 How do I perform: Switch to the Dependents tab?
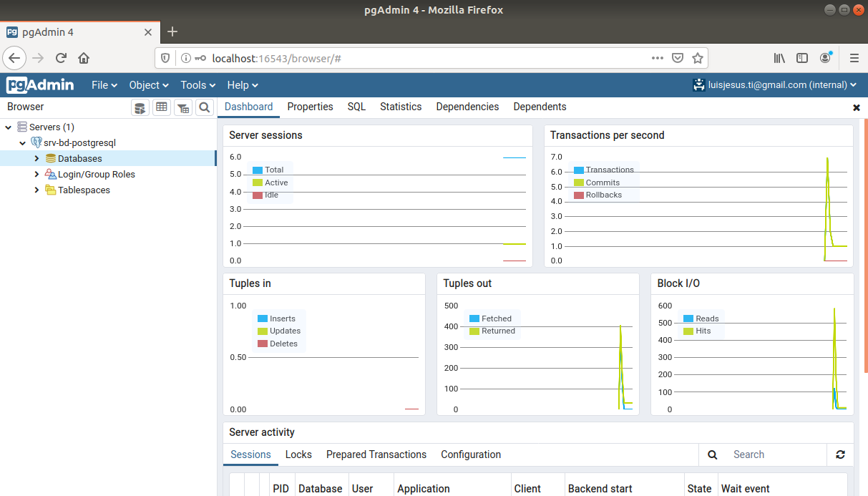click(x=540, y=107)
